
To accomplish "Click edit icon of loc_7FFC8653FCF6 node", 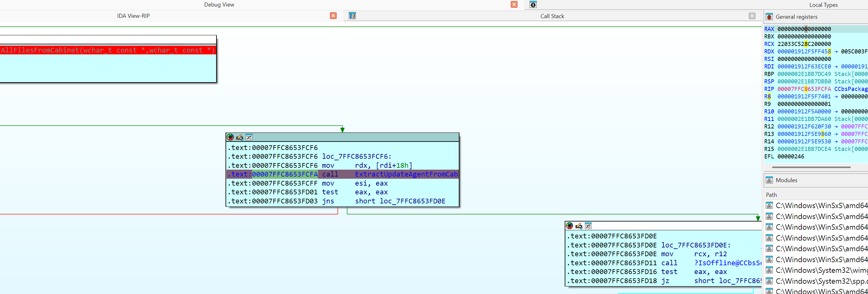I will [x=240, y=137].
